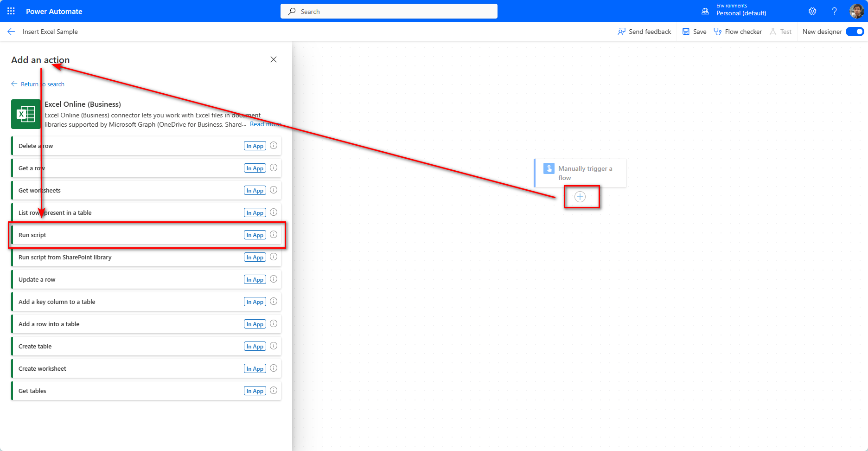
Task: Click the info icon beside Get tables
Action: point(273,390)
